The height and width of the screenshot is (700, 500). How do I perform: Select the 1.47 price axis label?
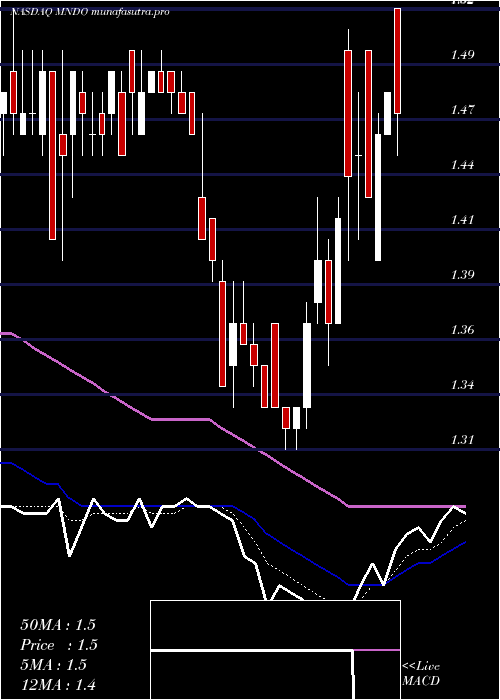[462, 110]
